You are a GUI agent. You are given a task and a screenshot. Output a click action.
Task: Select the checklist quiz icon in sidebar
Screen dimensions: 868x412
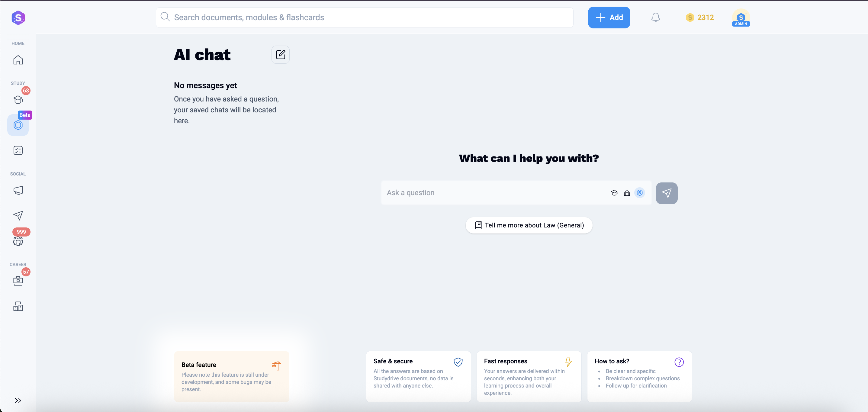(x=18, y=151)
